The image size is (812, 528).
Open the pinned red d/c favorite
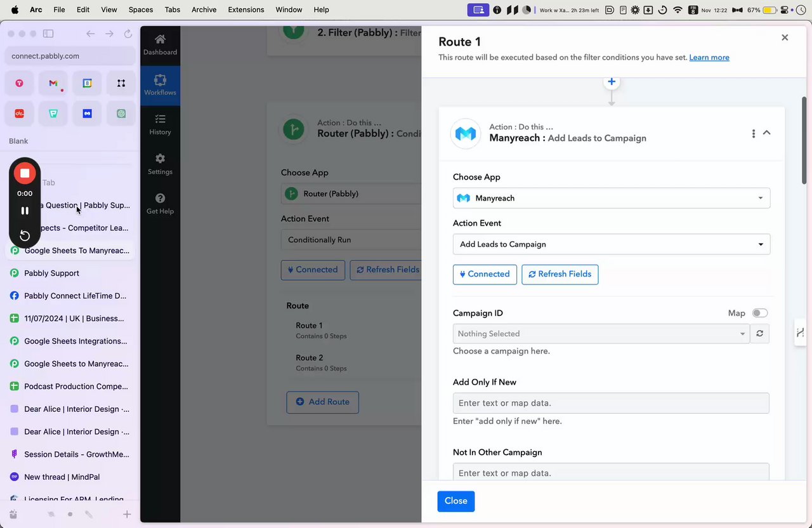point(20,114)
